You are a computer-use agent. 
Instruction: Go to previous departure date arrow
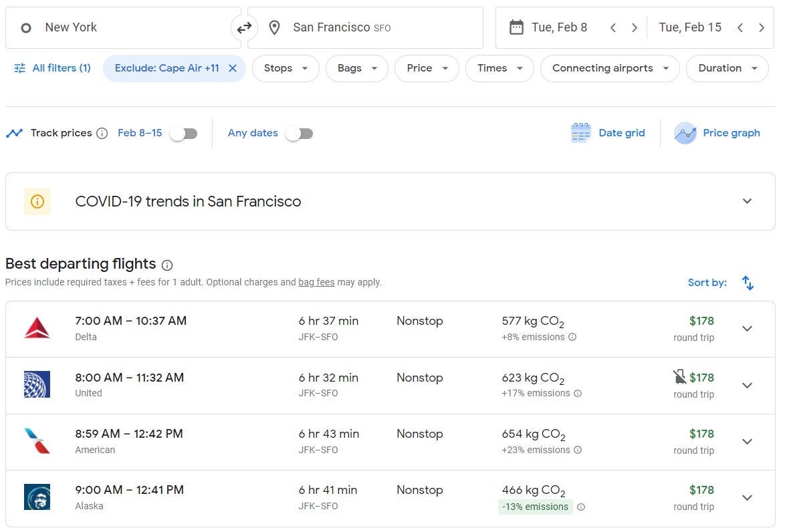click(613, 27)
